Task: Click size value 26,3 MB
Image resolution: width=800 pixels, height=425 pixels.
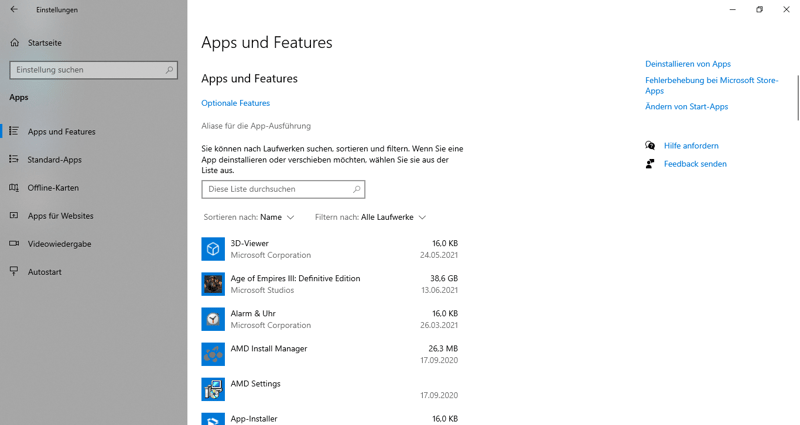Action: pos(442,348)
